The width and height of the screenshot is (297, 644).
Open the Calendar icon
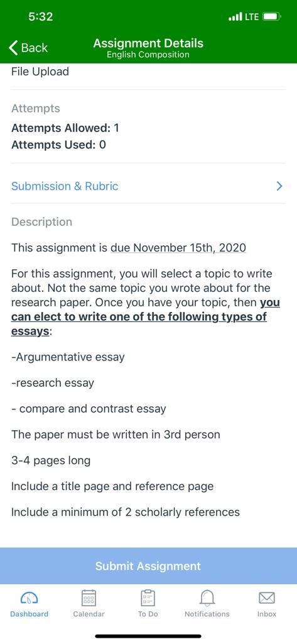89,597
